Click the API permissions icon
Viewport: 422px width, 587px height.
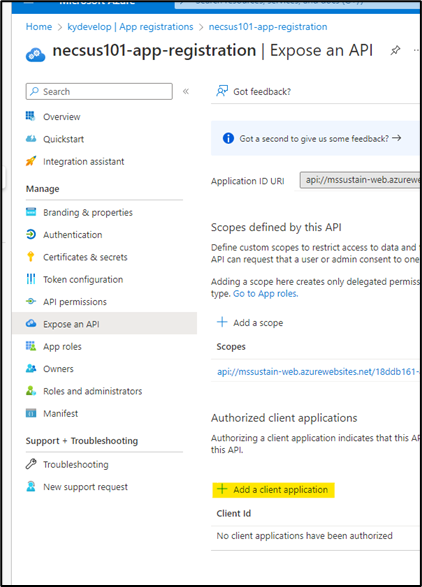(31, 301)
